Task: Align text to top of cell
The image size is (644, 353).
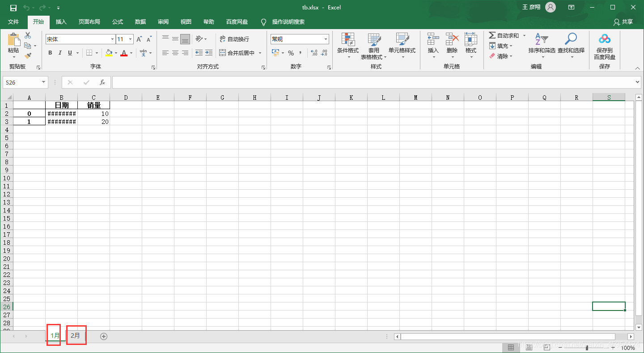Action: tap(165, 39)
